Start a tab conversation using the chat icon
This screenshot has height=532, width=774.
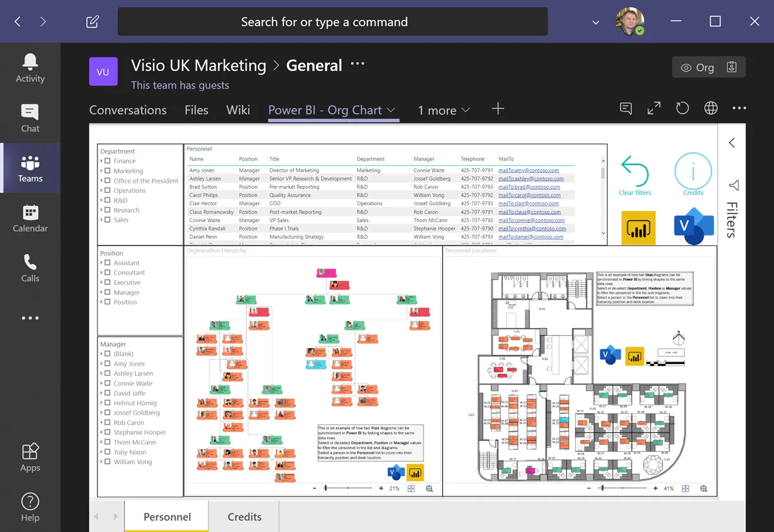624,108
